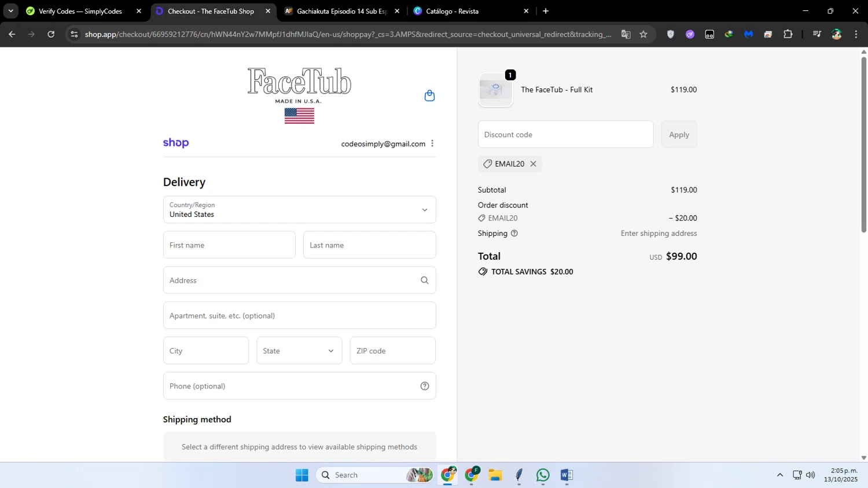
Task: Close the Catálogo - Revista tab
Action: coord(526,11)
